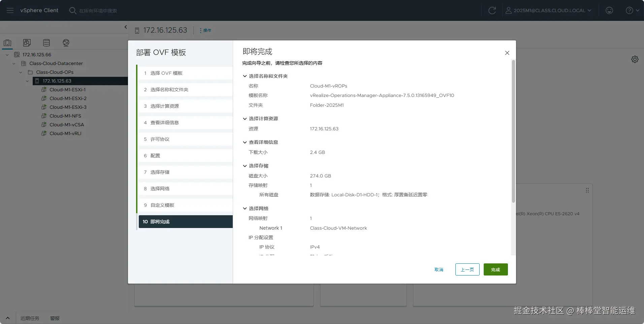Click the Cloud-M1-vCSA VM icon
This screenshot has width=644, height=324.
coord(44,125)
